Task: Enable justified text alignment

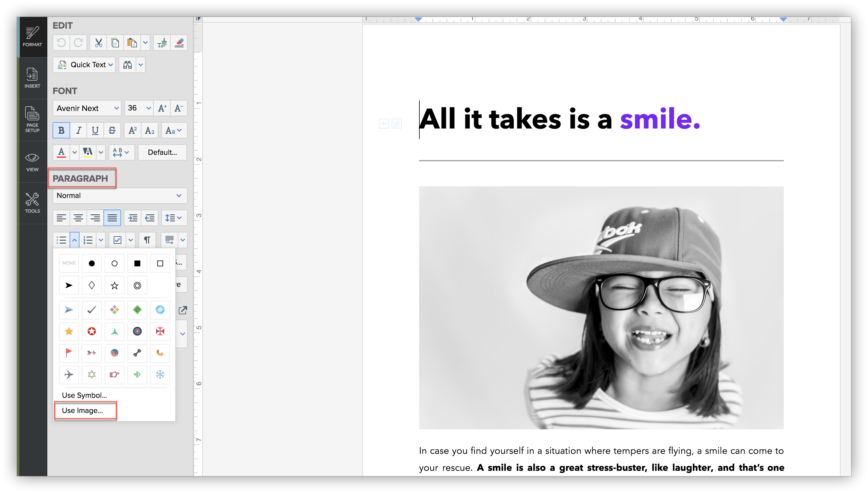Action: click(x=112, y=218)
